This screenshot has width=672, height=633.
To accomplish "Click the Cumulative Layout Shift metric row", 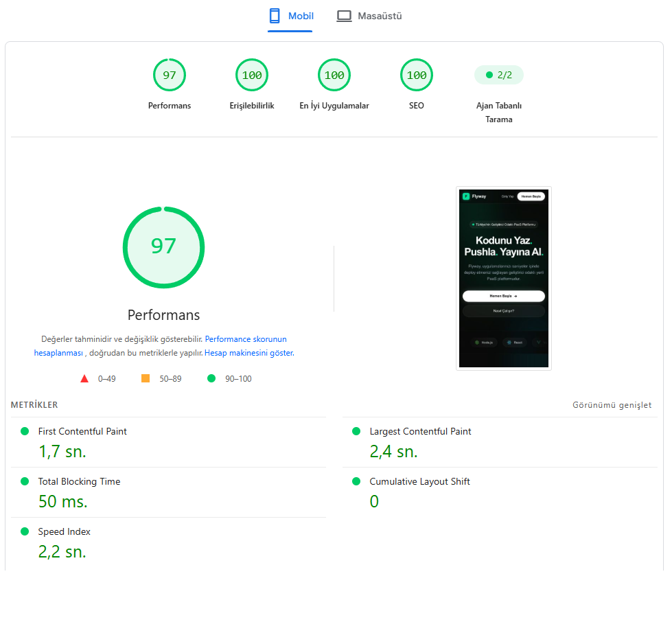I will pos(500,492).
